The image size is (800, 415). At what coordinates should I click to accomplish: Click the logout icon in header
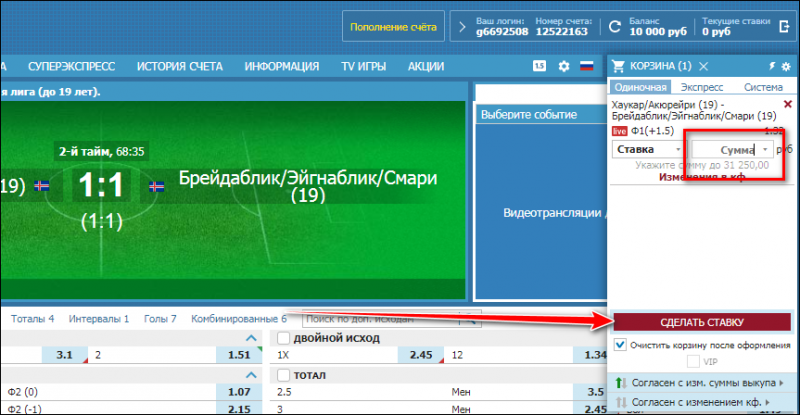(785, 26)
